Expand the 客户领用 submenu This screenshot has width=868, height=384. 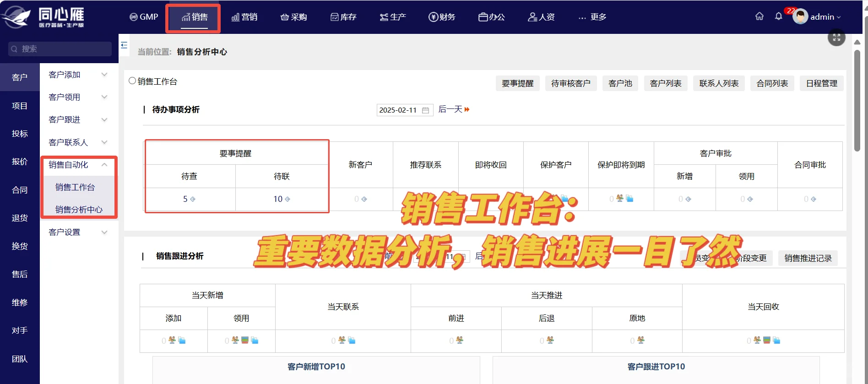(x=104, y=97)
